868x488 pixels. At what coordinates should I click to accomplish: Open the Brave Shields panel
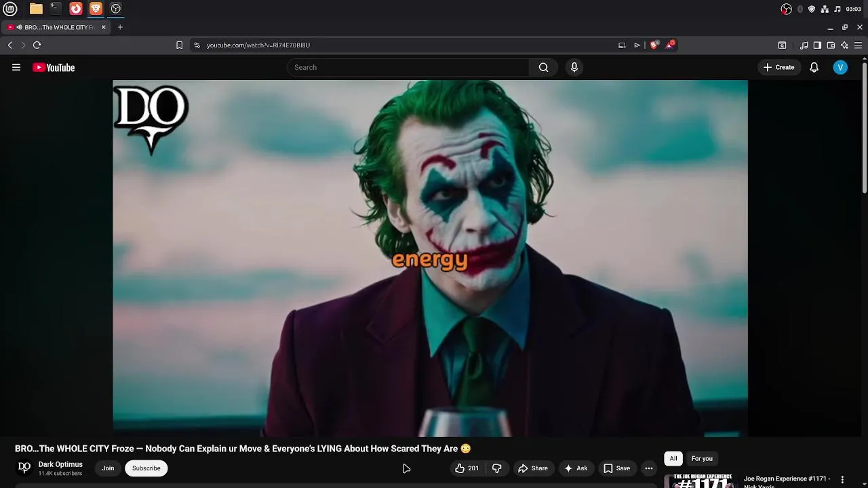click(x=654, y=45)
